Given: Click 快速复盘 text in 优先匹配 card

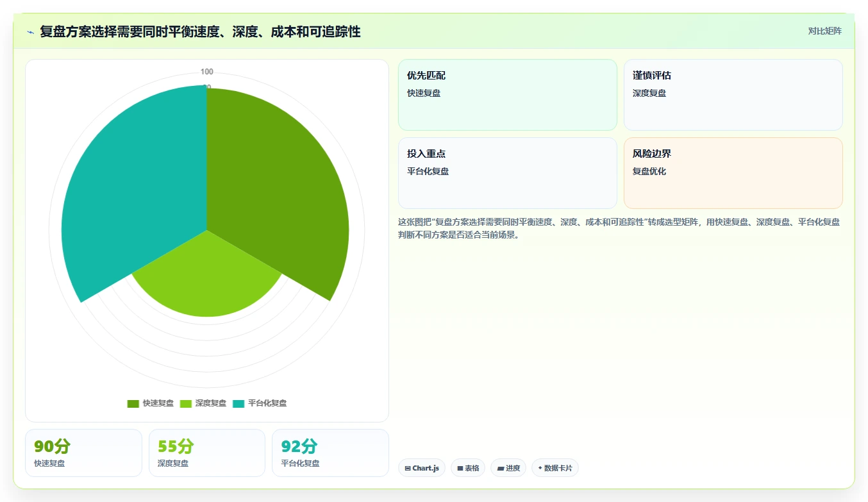Looking at the screenshot, I should [424, 93].
